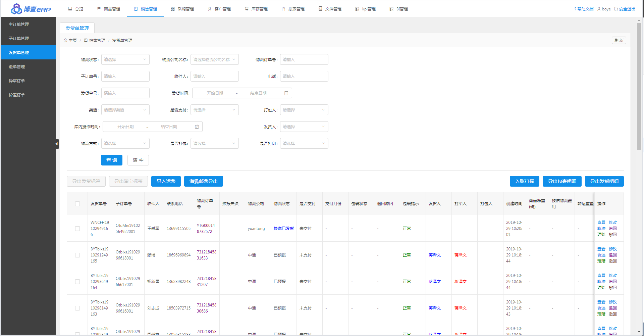644x336 pixels.
Task: Click 修改 link in 张博 row
Action: click(613, 249)
